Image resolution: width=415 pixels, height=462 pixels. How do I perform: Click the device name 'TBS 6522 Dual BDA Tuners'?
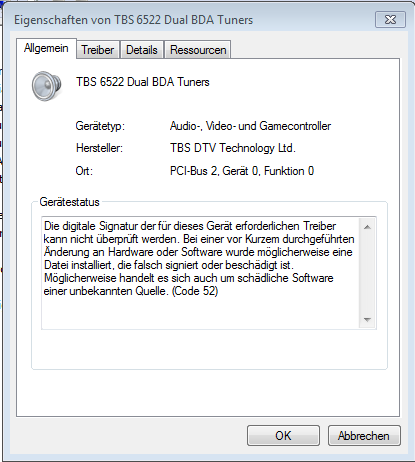pos(143,82)
